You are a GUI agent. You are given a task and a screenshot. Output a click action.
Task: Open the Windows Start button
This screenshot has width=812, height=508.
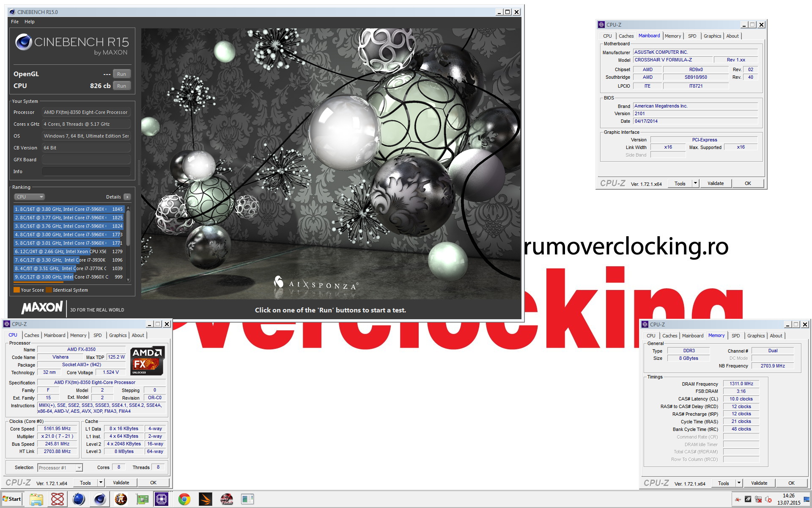tap(12, 499)
